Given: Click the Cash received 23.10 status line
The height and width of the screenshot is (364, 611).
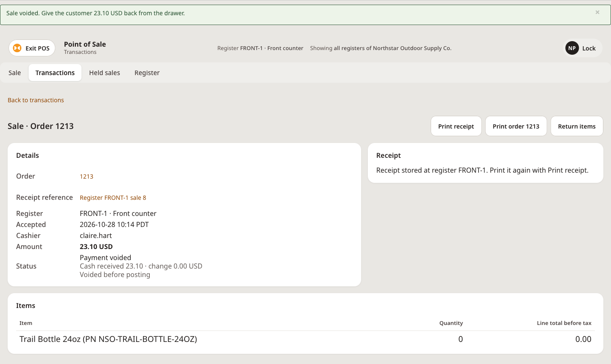Looking at the screenshot, I should point(141,266).
